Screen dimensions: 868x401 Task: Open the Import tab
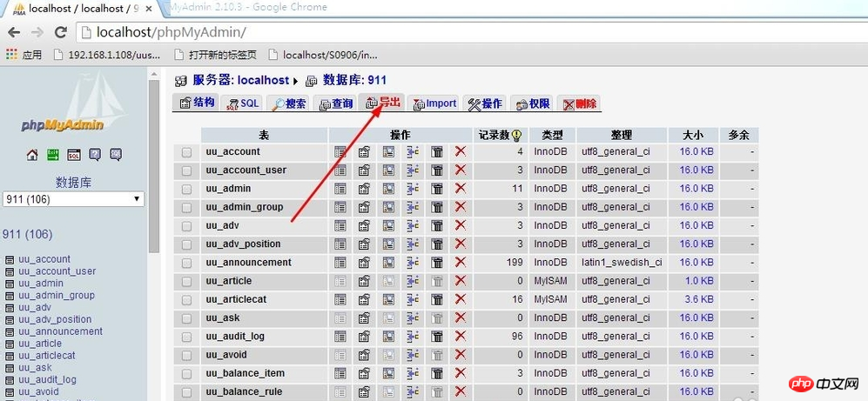click(434, 104)
